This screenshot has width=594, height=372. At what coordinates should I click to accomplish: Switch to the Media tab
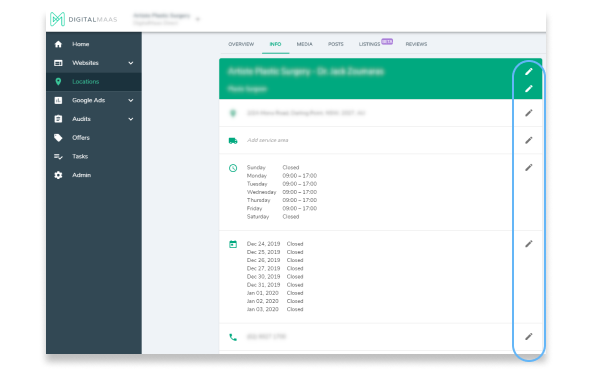[x=305, y=44]
